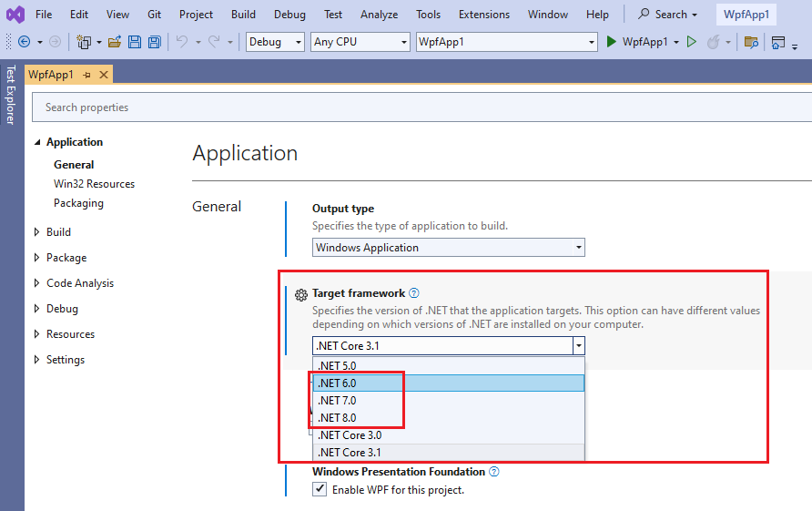Open the Window menu
This screenshot has width=812, height=511.
tap(548, 15)
